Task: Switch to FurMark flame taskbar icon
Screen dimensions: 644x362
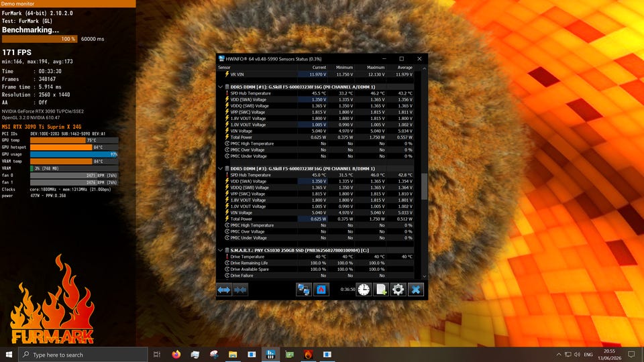Action: point(309,354)
